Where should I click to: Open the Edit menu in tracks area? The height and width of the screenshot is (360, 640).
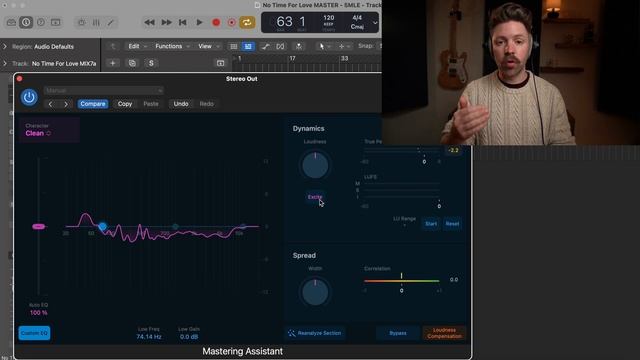coord(137,46)
